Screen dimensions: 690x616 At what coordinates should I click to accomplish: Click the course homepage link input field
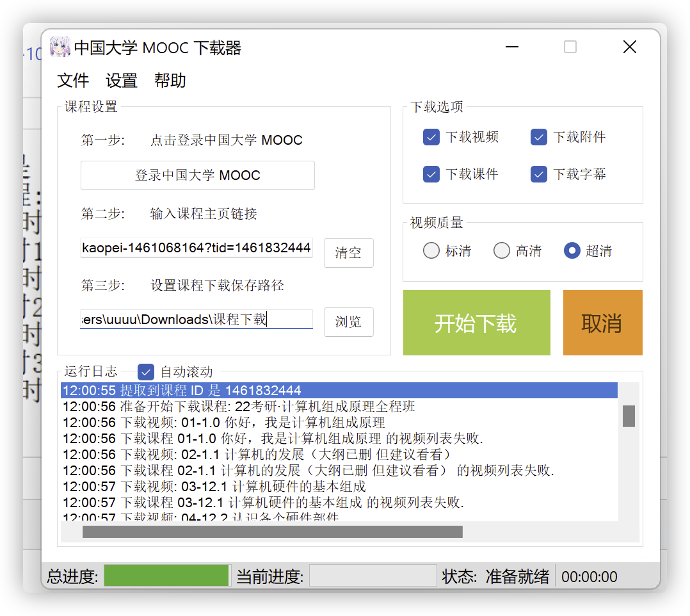[x=197, y=248]
